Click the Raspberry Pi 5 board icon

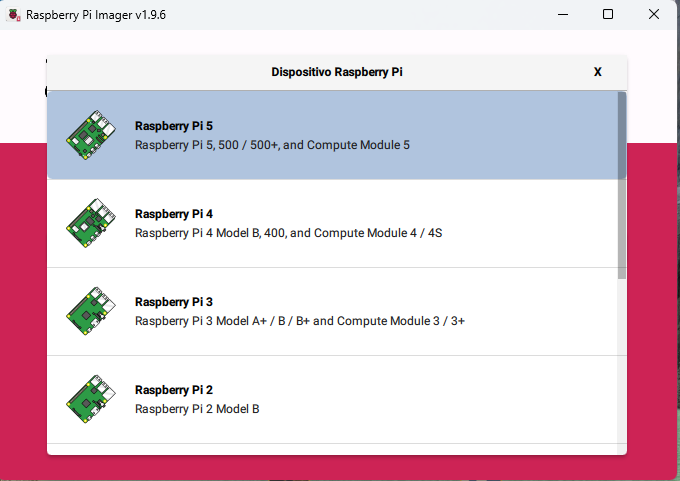91,135
